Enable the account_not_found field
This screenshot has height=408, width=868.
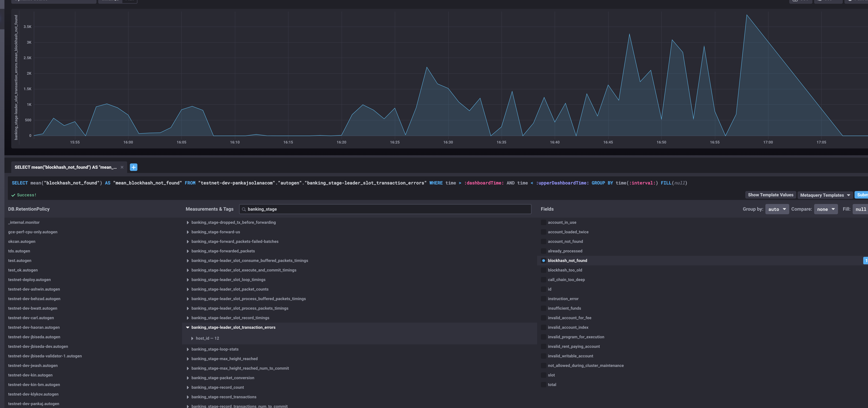[543, 241]
